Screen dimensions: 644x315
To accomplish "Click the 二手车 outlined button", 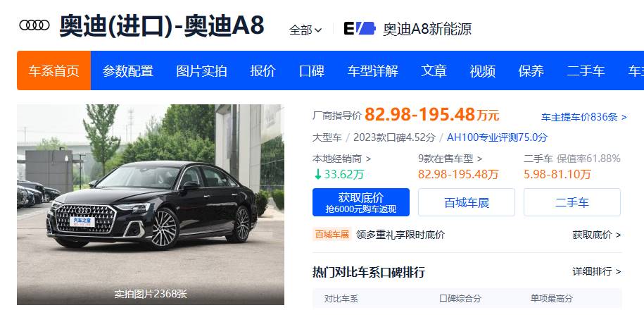I will [x=572, y=202].
